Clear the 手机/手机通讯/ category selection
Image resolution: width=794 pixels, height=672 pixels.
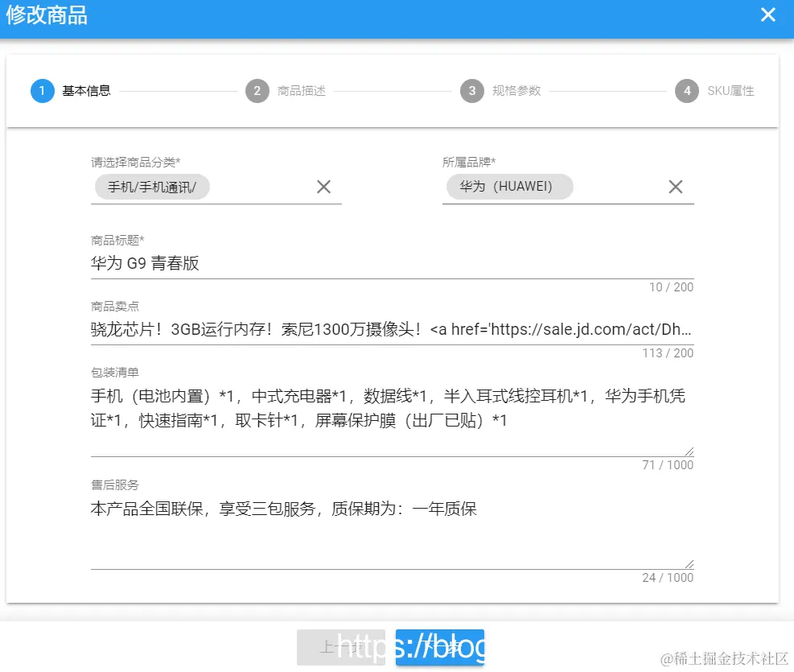[323, 187]
